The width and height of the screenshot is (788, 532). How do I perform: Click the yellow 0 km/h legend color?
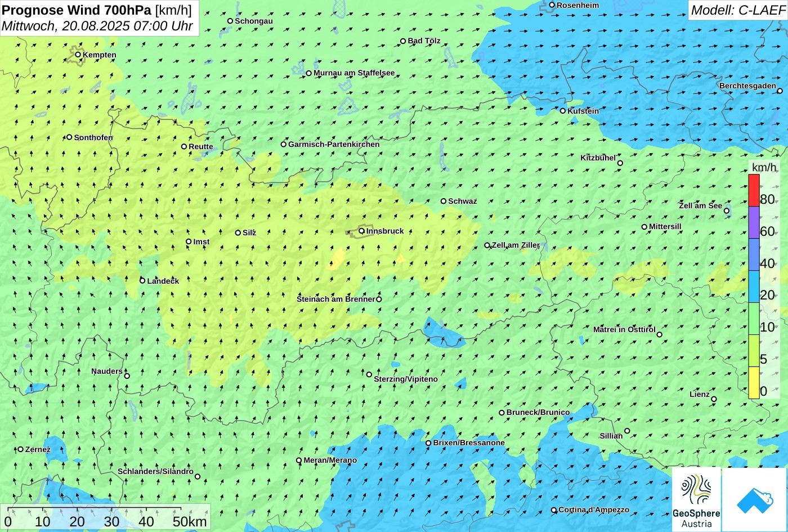click(754, 383)
